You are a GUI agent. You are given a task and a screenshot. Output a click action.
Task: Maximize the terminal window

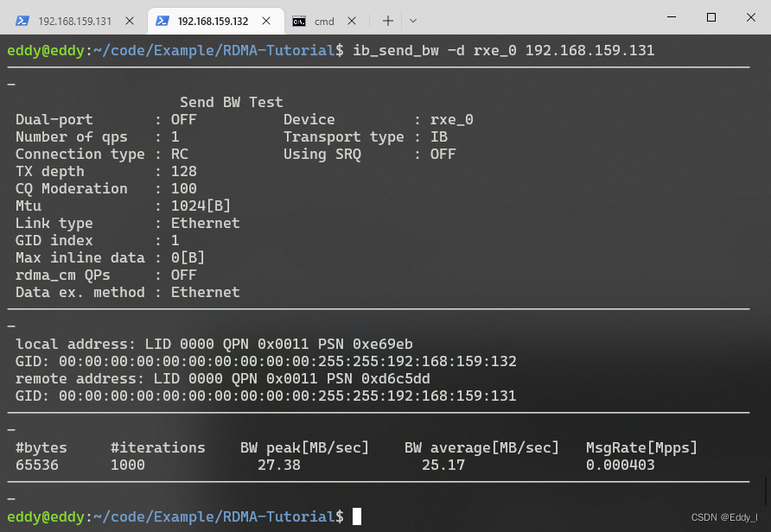point(711,17)
